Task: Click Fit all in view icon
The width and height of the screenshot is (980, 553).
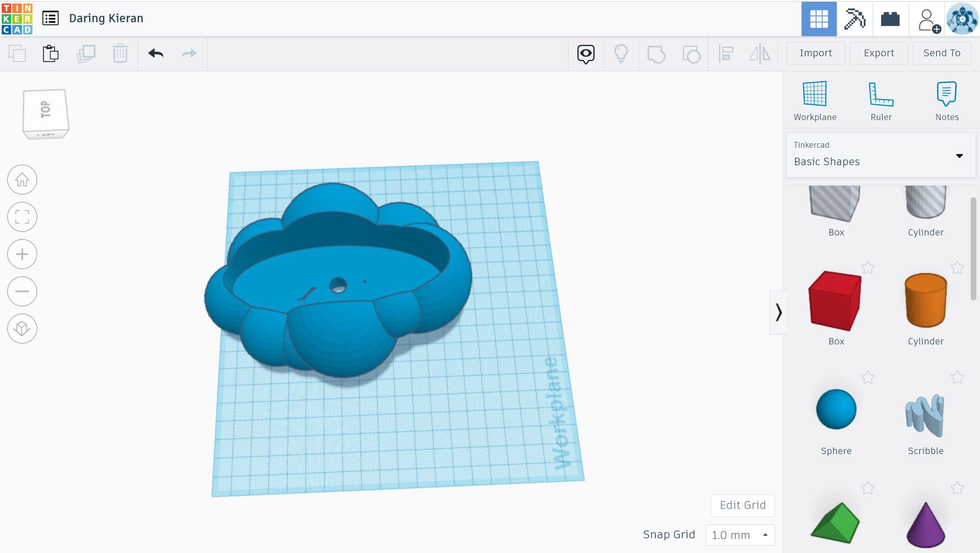Action: pyautogui.click(x=22, y=217)
